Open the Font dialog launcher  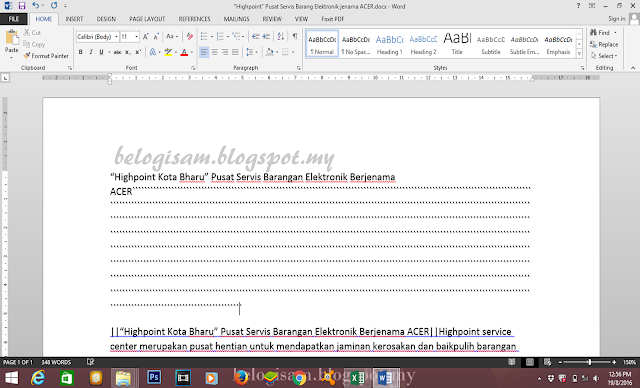pos(193,68)
